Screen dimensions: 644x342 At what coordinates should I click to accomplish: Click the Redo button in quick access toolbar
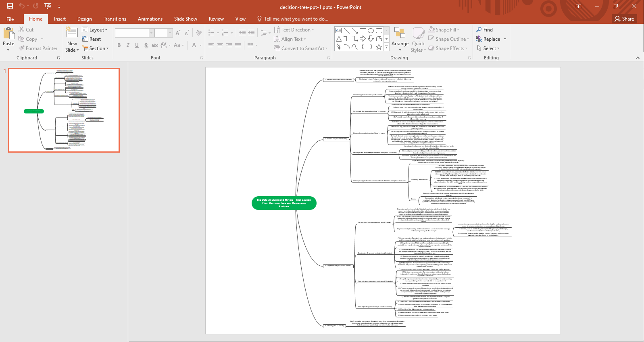pos(35,6)
